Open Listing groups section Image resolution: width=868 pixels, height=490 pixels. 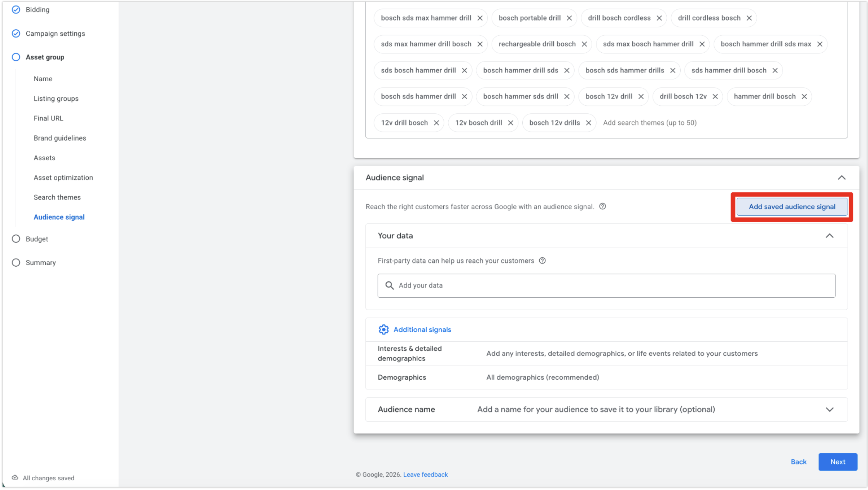coord(56,98)
